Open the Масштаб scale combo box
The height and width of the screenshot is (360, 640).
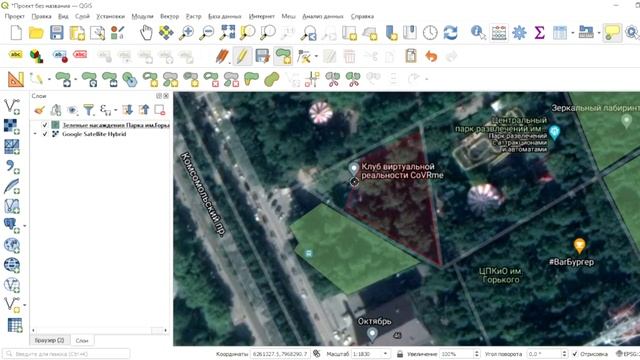click(x=370, y=354)
